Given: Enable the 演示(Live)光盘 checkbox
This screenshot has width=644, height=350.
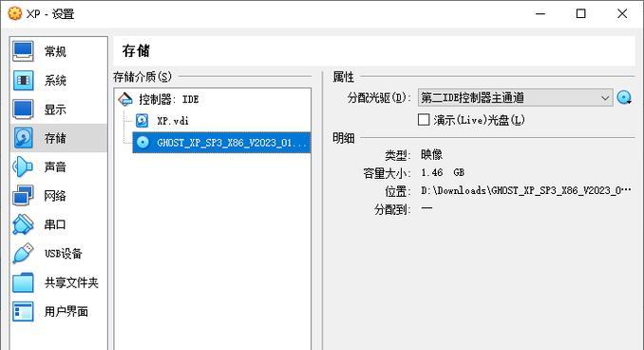Looking at the screenshot, I should tap(424, 120).
